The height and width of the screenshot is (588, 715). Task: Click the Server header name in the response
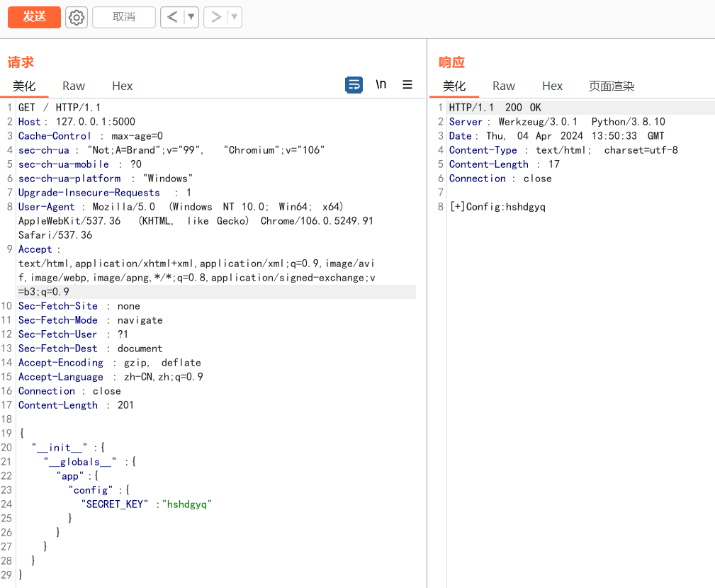click(466, 122)
